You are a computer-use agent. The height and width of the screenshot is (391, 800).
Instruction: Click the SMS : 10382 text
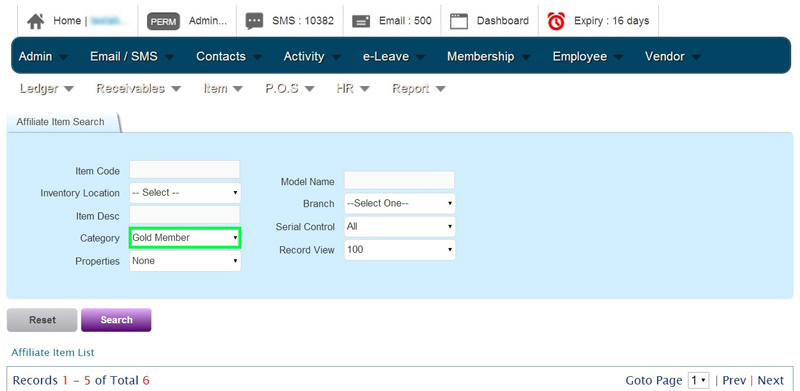click(x=303, y=21)
